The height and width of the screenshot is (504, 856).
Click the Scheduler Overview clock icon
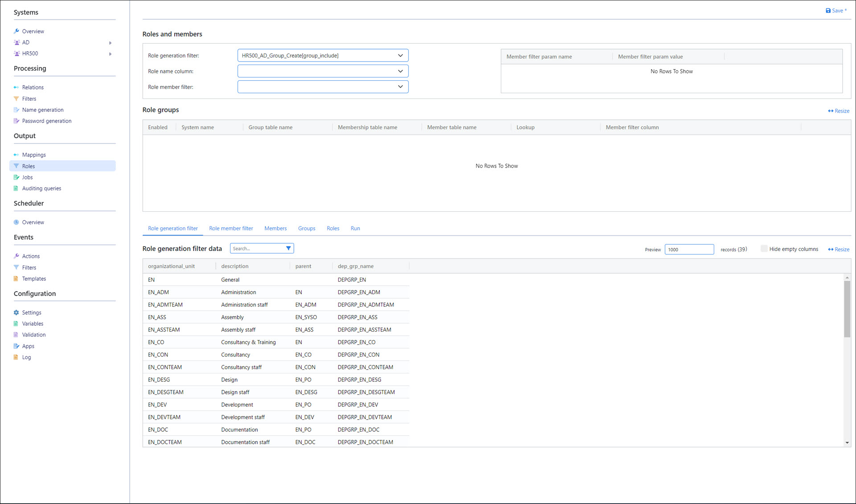(16, 222)
